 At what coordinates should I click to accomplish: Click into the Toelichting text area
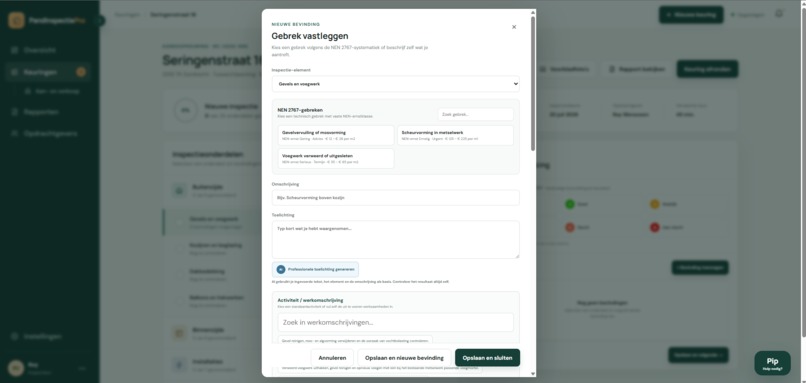[x=395, y=240]
